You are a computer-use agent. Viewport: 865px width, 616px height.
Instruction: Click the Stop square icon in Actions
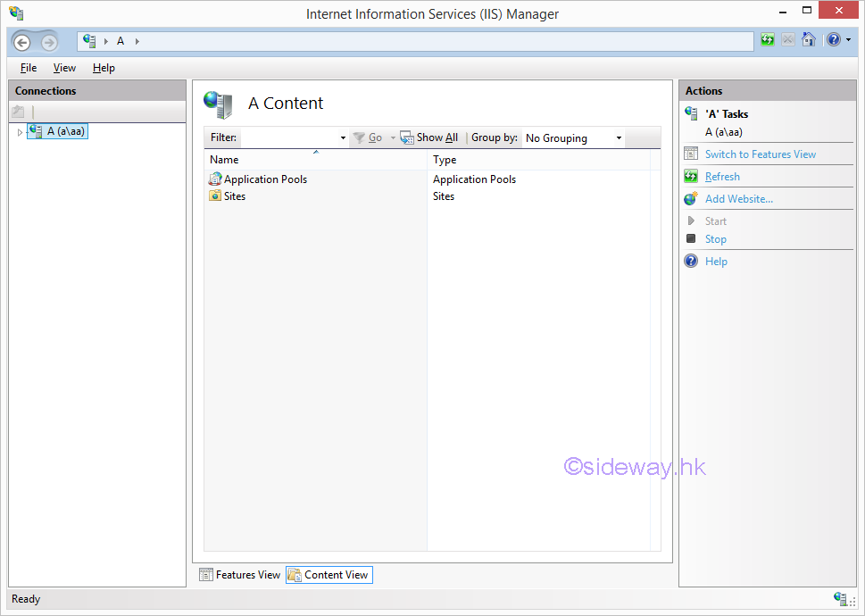[x=691, y=239]
